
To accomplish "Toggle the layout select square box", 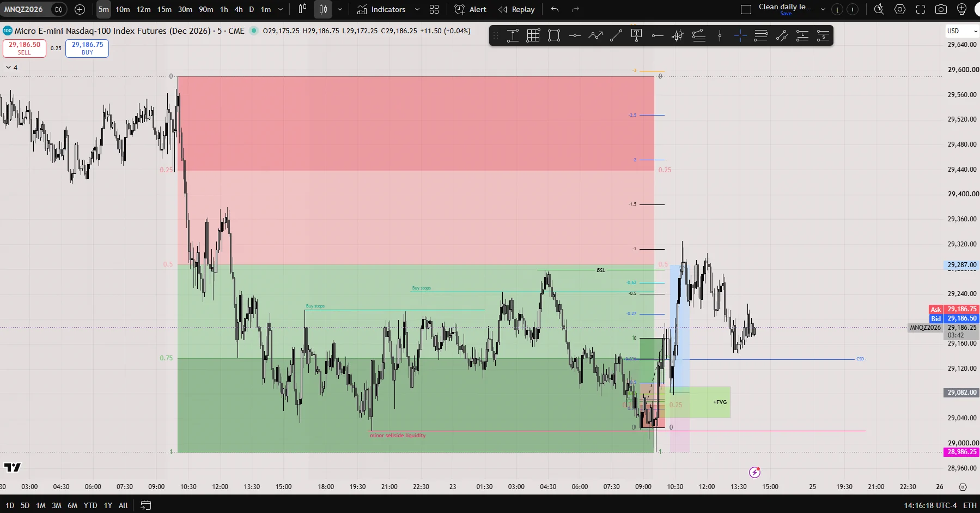I will (746, 9).
